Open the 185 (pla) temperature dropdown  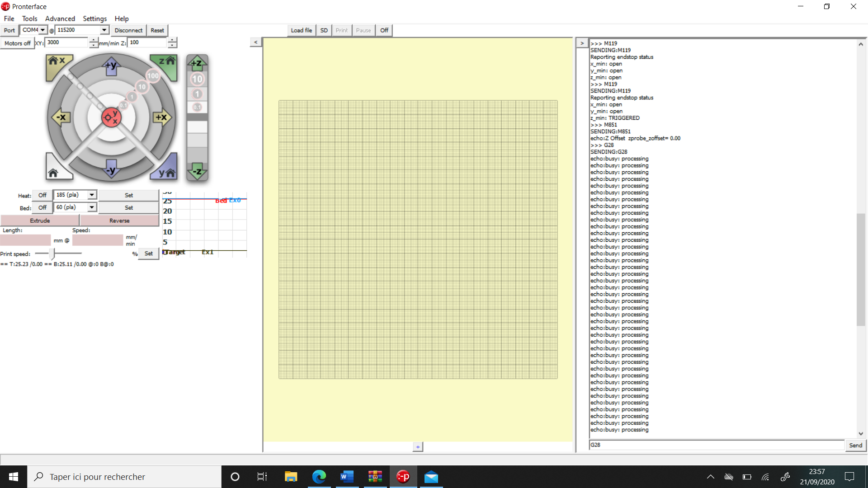75,195
